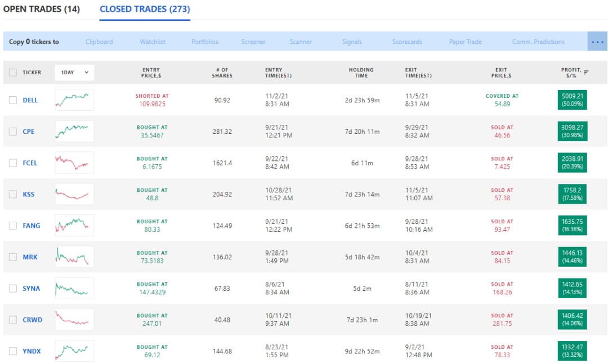
Task: Open the FANG ticker link
Action: [32, 226]
